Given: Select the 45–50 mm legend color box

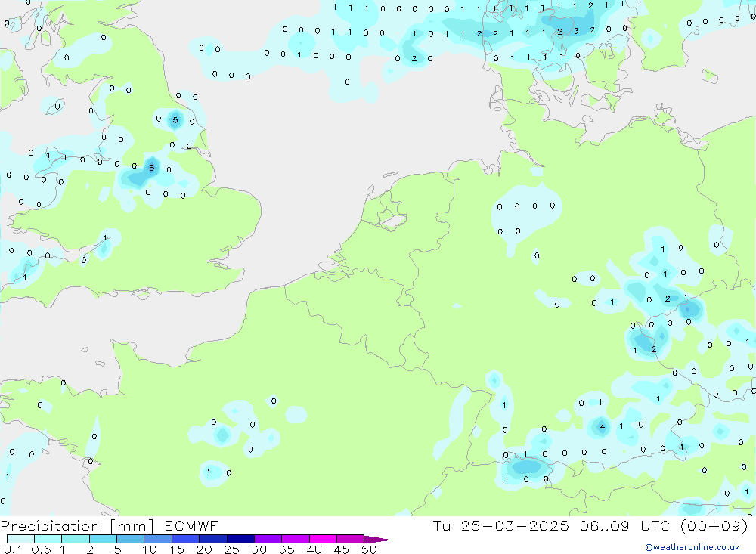Looking at the screenshot, I should pyautogui.click(x=350, y=539).
